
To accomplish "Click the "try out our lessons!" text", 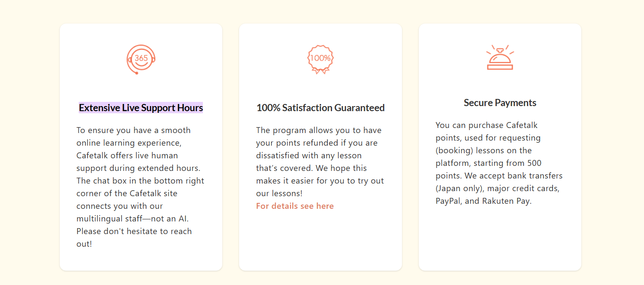I will (x=370, y=181).
